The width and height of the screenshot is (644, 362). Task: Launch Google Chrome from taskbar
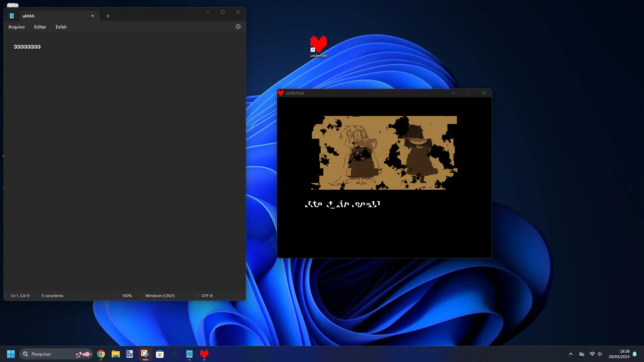[101, 354]
